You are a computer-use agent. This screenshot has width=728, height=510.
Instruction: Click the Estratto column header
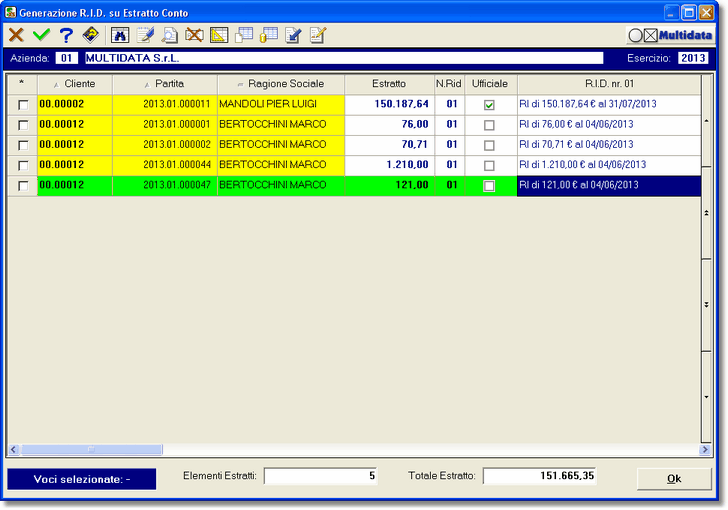click(389, 84)
